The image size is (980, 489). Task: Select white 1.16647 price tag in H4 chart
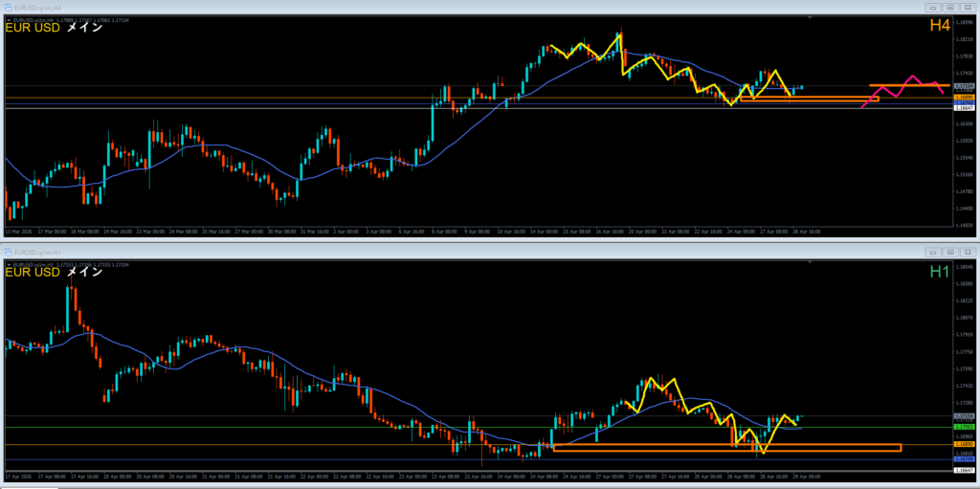pyautogui.click(x=963, y=108)
